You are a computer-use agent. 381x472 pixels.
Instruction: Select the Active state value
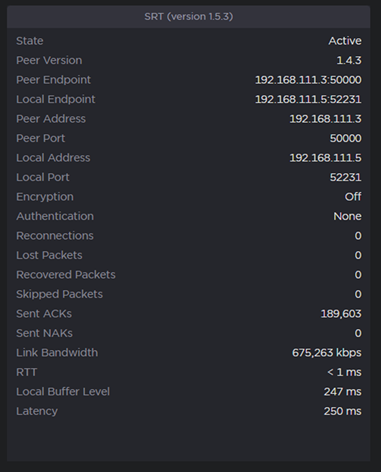pos(345,41)
